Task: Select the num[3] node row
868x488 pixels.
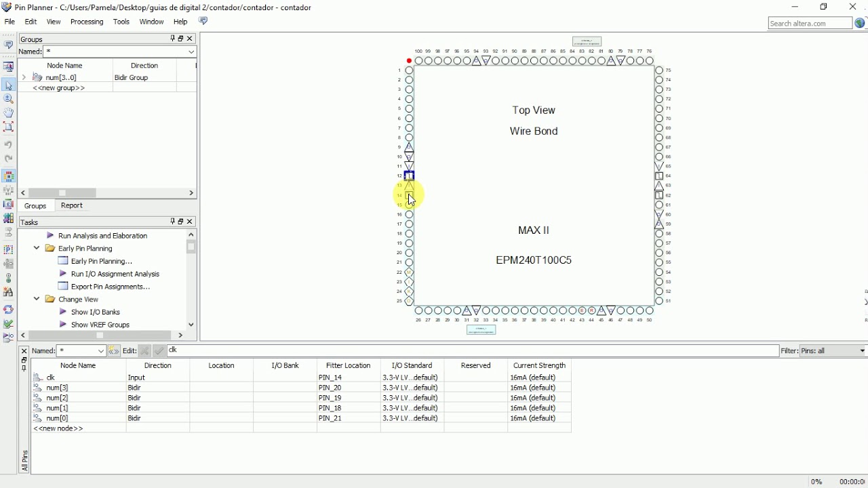Action: [302, 388]
